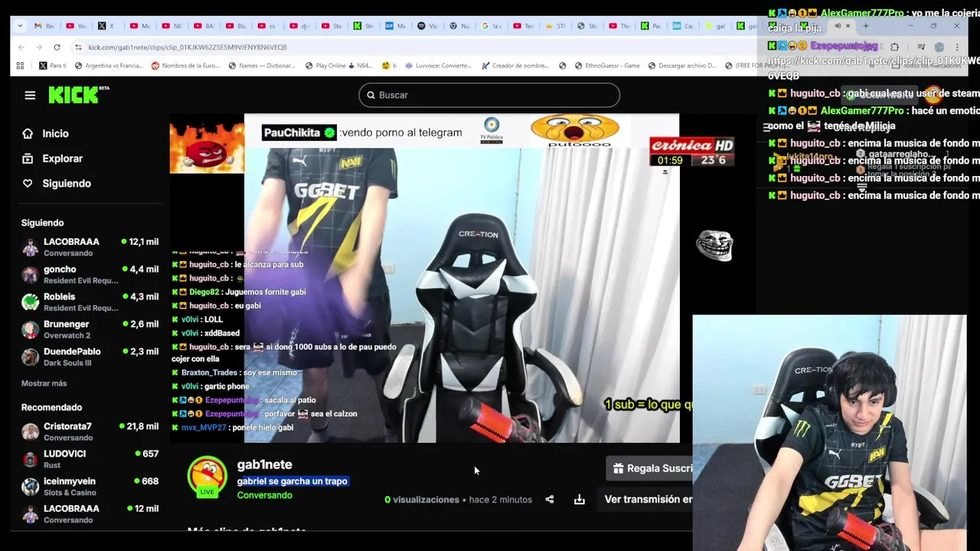
Task: Open LACOBRAAA recommended channel with 12 mil
Action: coord(90,514)
